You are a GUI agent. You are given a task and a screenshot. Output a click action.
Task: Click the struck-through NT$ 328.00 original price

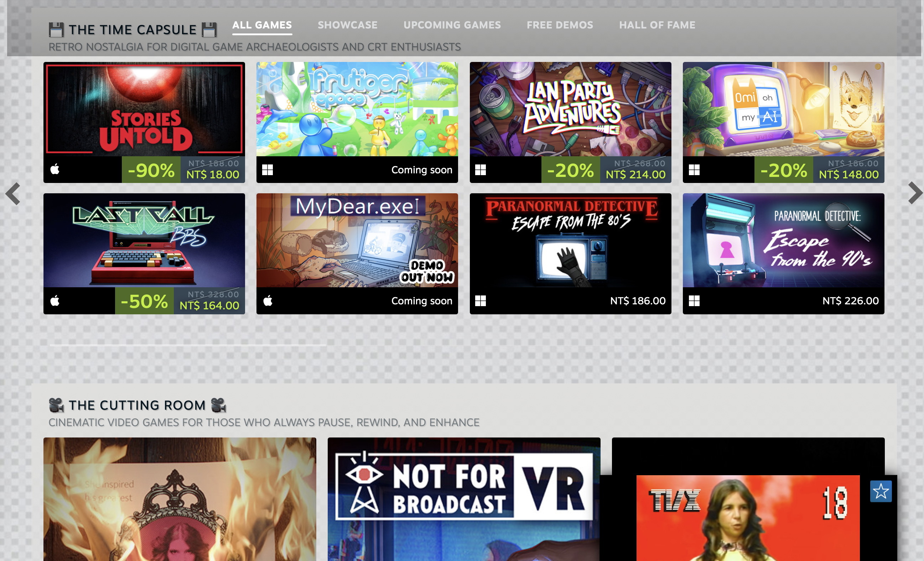pos(213,294)
